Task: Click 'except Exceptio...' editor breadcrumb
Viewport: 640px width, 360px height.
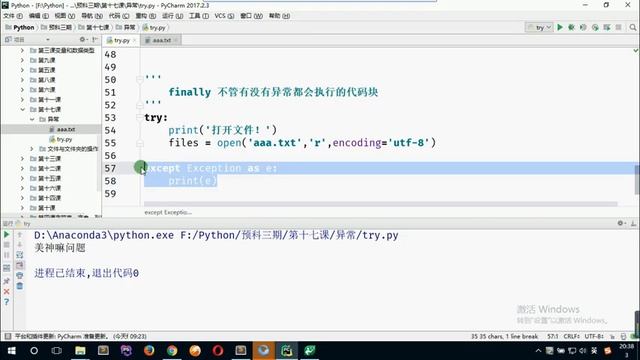Action: pyautogui.click(x=168, y=212)
